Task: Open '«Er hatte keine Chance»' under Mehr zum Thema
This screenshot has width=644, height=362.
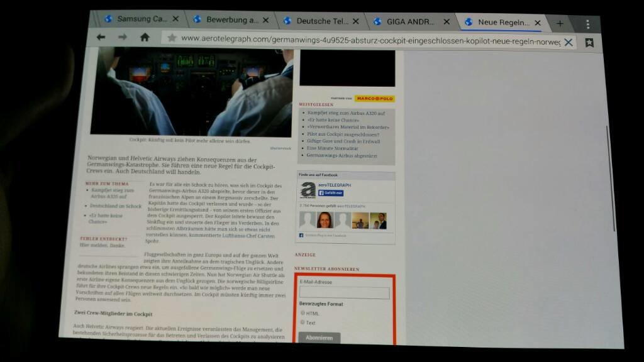Action: pyautogui.click(x=105, y=218)
